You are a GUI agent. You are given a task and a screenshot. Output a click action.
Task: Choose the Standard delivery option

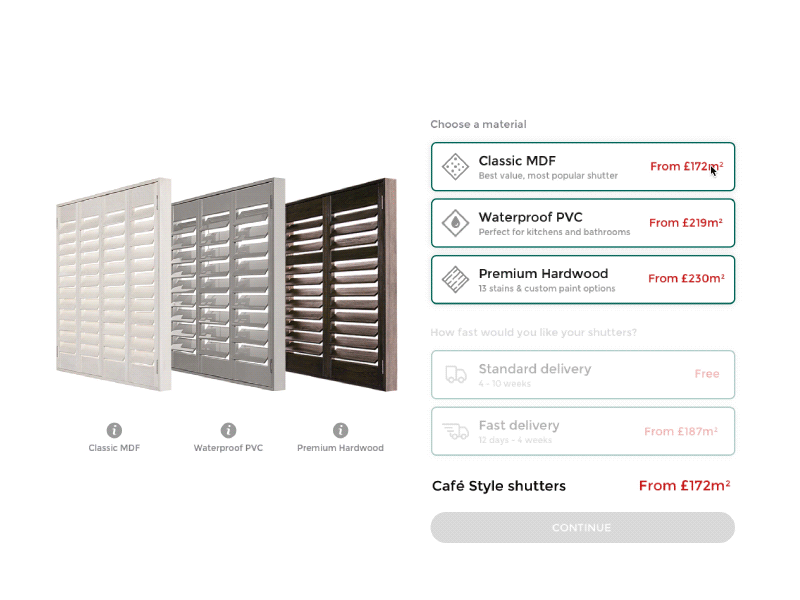click(x=582, y=373)
